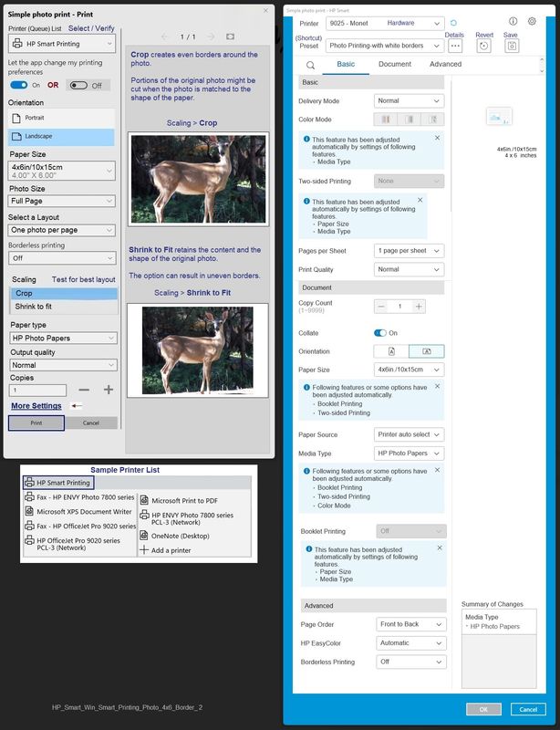Open the Paper type HP Photo Papers dropdown

(x=64, y=338)
